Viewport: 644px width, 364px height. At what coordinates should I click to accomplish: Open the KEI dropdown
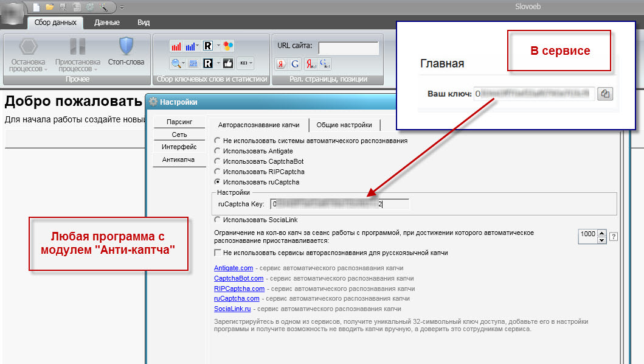click(x=246, y=63)
